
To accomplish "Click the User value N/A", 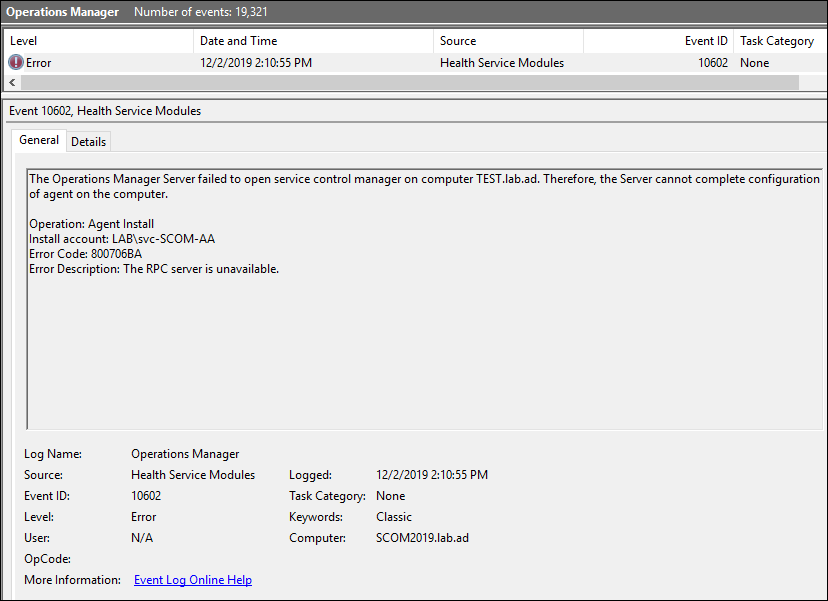I will 142,538.
